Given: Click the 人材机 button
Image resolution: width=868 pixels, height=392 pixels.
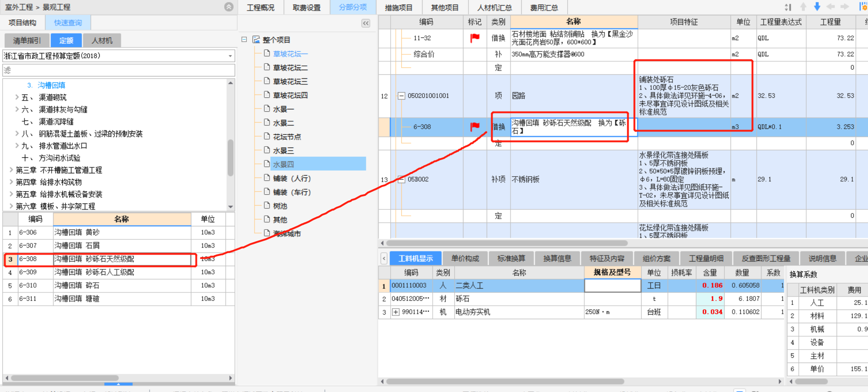Looking at the screenshot, I should (102, 41).
